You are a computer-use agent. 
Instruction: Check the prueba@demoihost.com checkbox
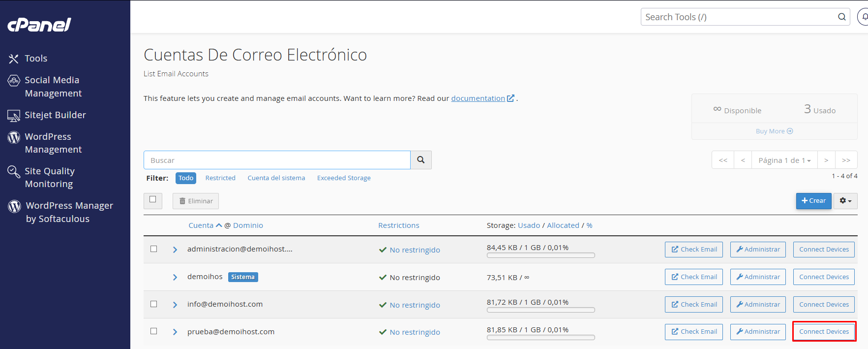[153, 331]
